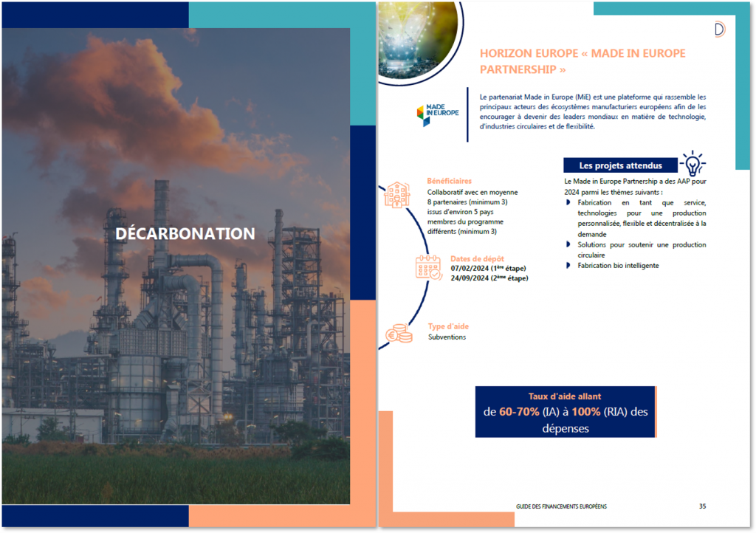
Task: Click the euro coins icon next to Type d'aide
Action: tap(399, 334)
